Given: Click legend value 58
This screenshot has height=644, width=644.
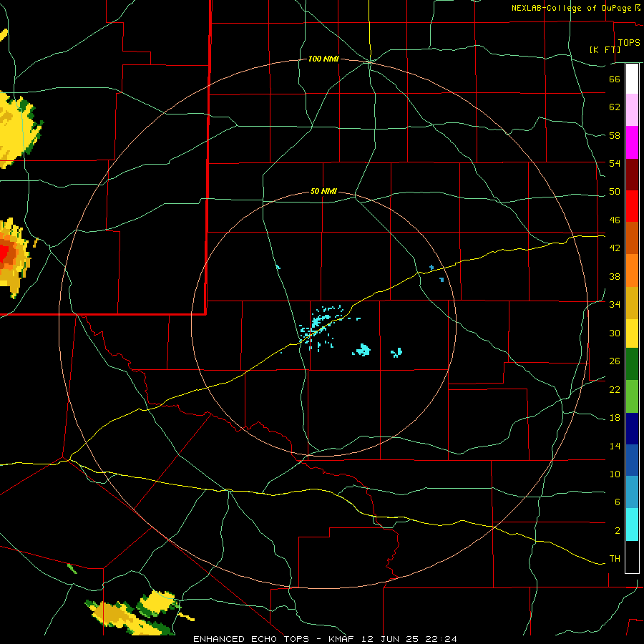Looking at the screenshot, I should (x=615, y=135).
